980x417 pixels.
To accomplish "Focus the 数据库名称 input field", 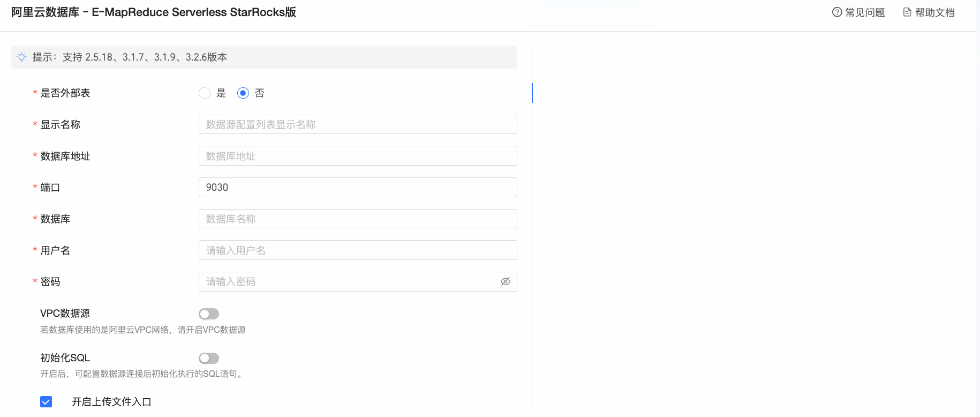I will tap(358, 219).
